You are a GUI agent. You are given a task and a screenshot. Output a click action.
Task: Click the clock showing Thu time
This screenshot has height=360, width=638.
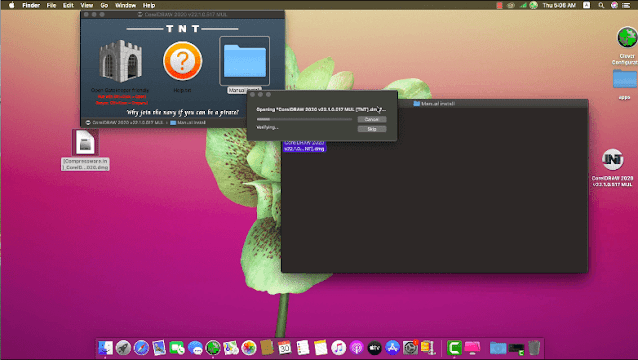559,5
